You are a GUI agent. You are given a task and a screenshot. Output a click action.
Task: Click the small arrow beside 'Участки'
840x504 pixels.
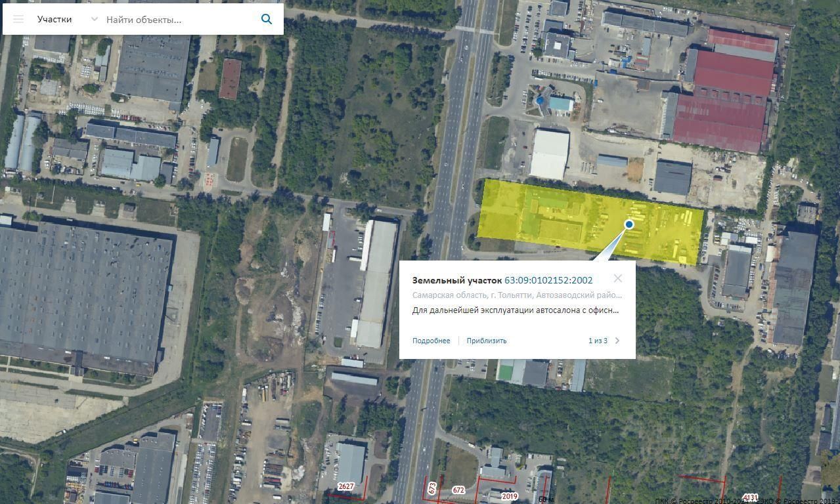[x=94, y=19]
